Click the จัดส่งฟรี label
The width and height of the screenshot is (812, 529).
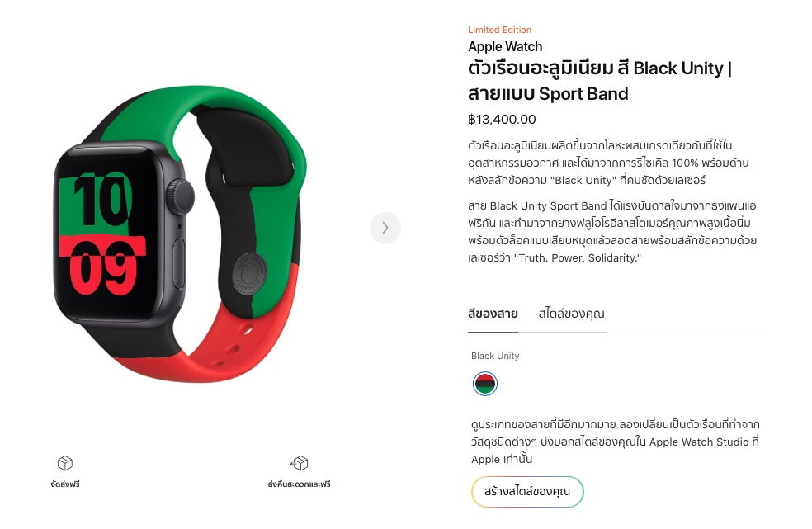point(65,484)
